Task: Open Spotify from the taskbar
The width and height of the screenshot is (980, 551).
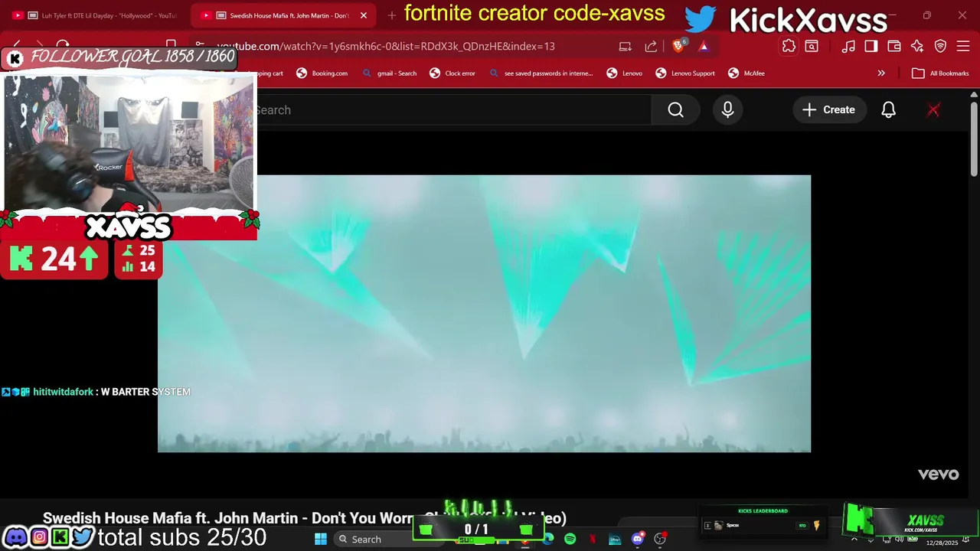Action: tap(570, 540)
